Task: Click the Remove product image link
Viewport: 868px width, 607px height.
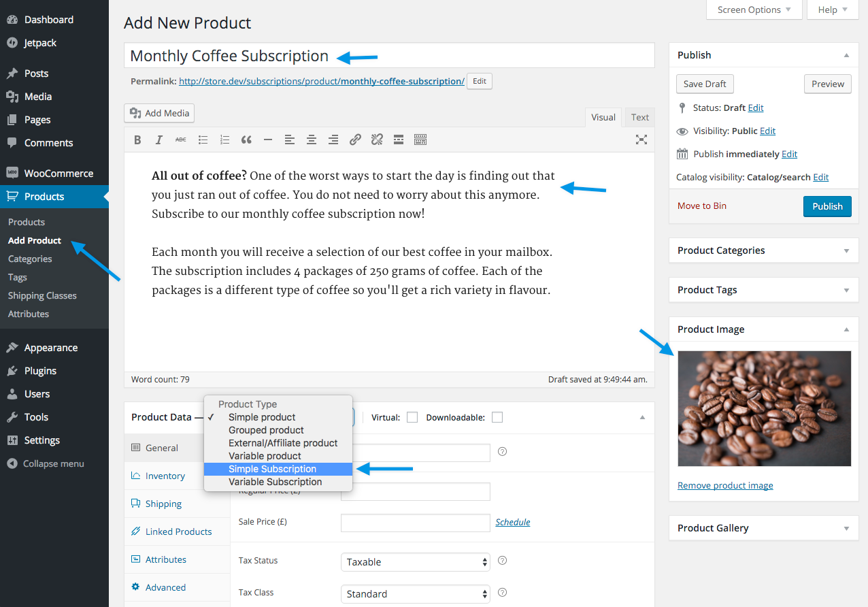Action: (x=725, y=485)
